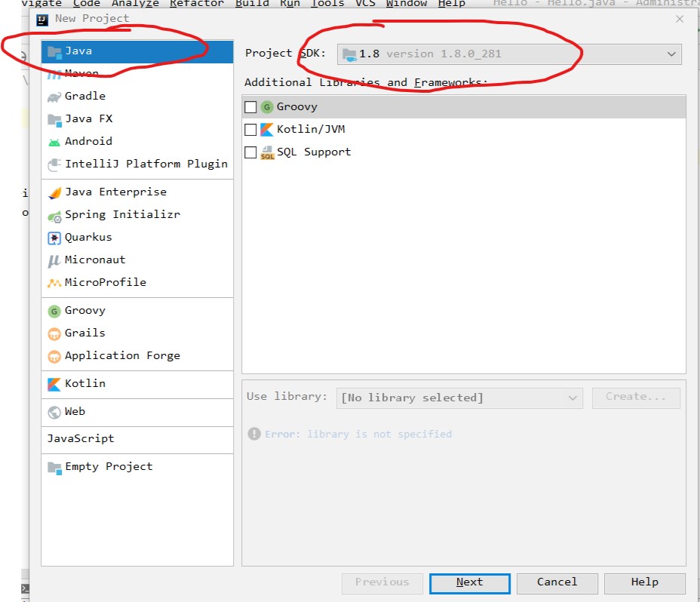The image size is (700, 602).
Task: Click the Create... library button
Action: pyautogui.click(x=636, y=398)
